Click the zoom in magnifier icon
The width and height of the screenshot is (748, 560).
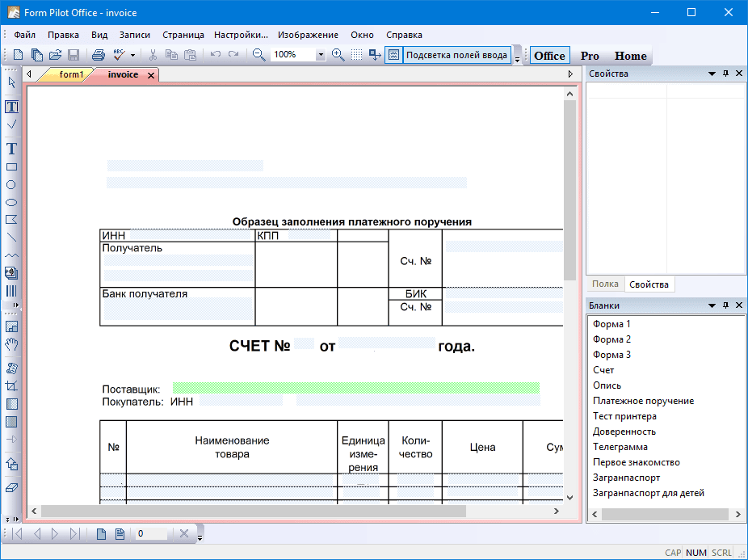click(x=338, y=55)
